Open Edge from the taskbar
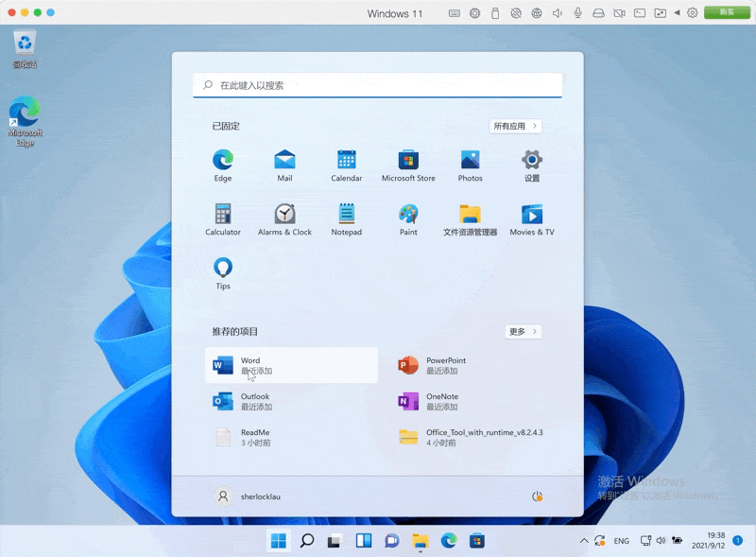 (x=448, y=541)
